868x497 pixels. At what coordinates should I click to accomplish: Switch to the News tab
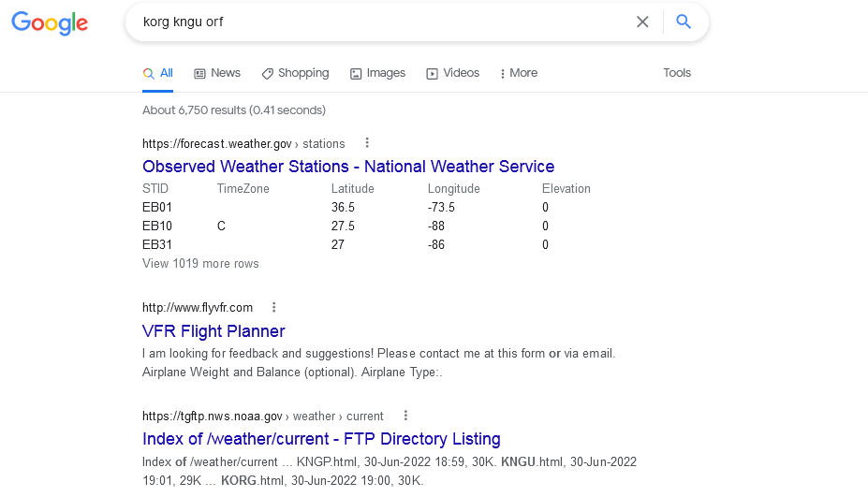click(x=217, y=73)
